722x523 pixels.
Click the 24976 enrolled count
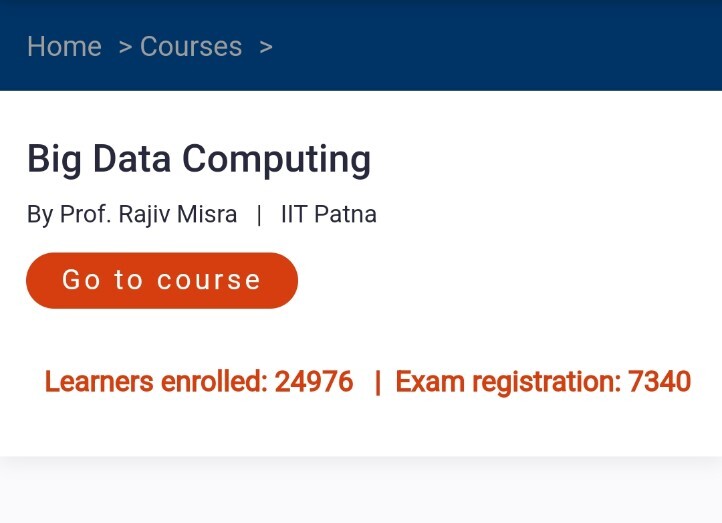pyautogui.click(x=314, y=382)
